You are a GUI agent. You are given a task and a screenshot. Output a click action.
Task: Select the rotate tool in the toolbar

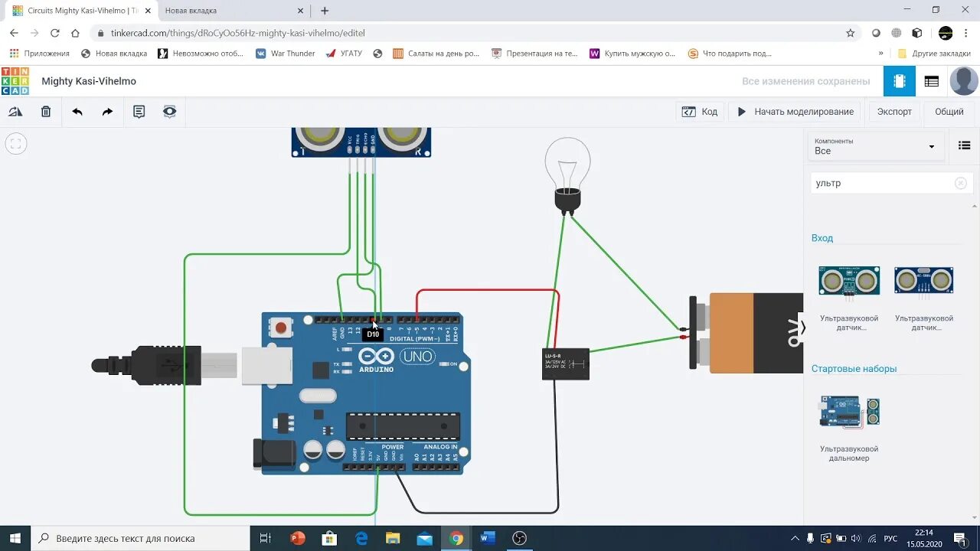pos(16,112)
